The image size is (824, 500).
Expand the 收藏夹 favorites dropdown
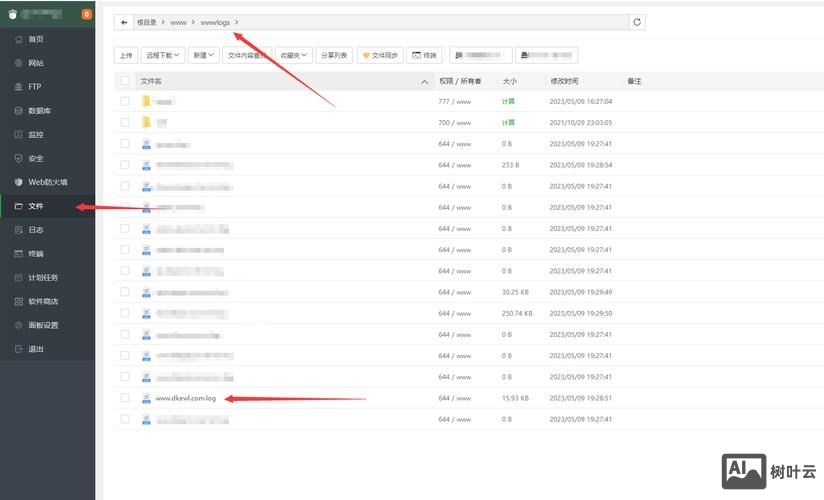point(294,55)
